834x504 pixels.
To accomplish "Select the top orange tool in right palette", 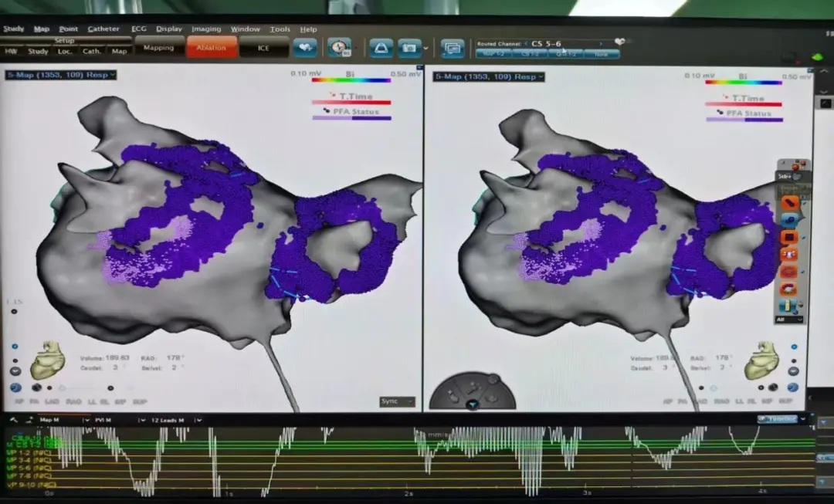I will click(790, 203).
